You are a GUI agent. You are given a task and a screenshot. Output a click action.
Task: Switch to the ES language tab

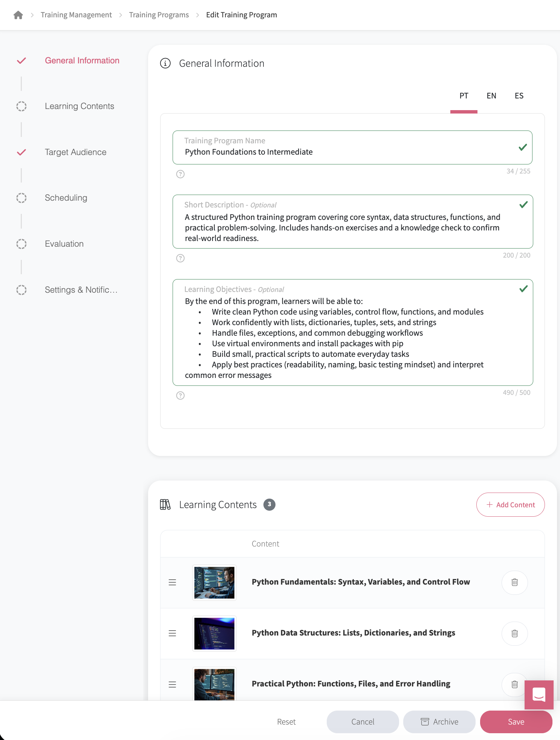pyautogui.click(x=519, y=96)
